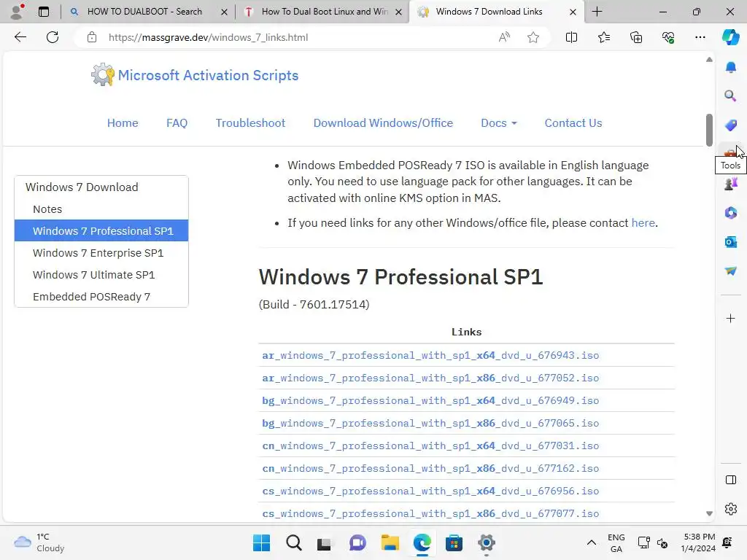Image resolution: width=747 pixels, height=560 pixels.
Task: Open the weather widget showing Cloudy
Action: tap(39, 542)
